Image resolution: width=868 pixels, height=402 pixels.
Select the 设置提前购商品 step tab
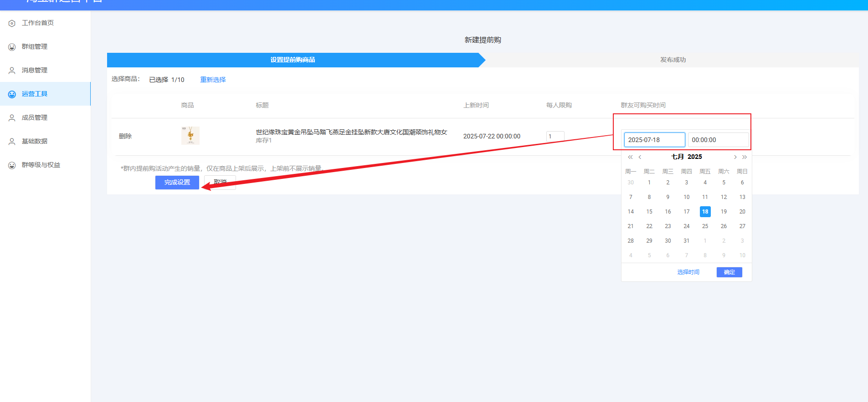pyautogui.click(x=293, y=60)
